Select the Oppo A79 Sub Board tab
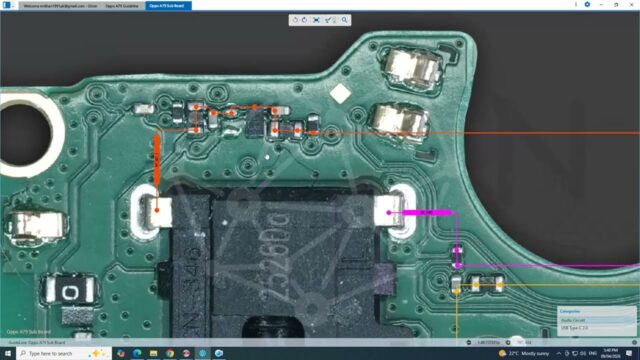 [168, 6]
